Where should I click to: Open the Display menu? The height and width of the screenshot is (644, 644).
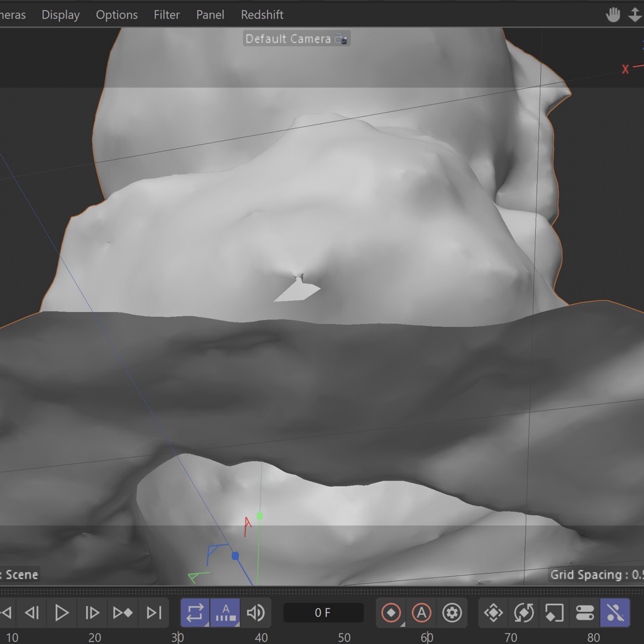tap(60, 14)
